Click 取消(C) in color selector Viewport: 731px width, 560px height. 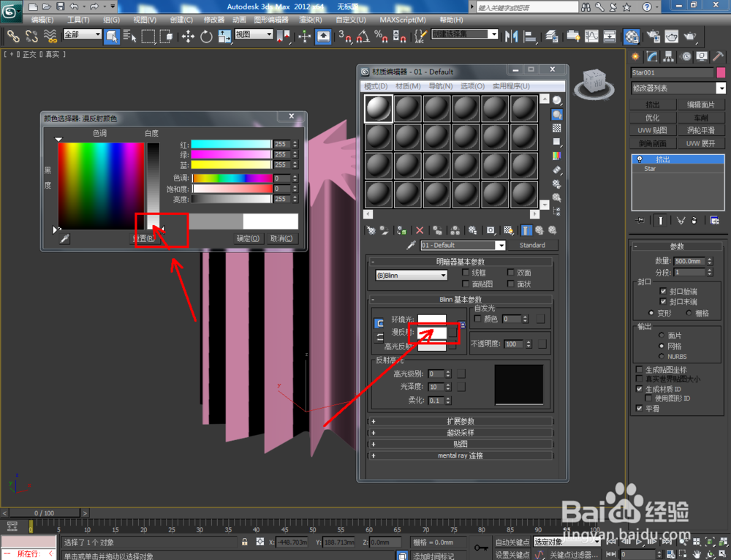[281, 239]
